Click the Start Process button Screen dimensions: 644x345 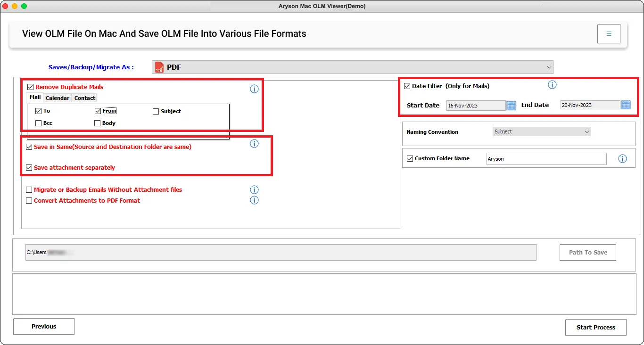(596, 328)
